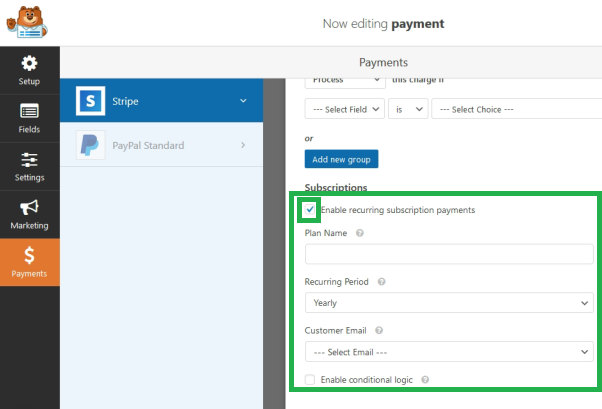602x409 pixels.
Task: Click the Recurring Period label
Action: (336, 282)
